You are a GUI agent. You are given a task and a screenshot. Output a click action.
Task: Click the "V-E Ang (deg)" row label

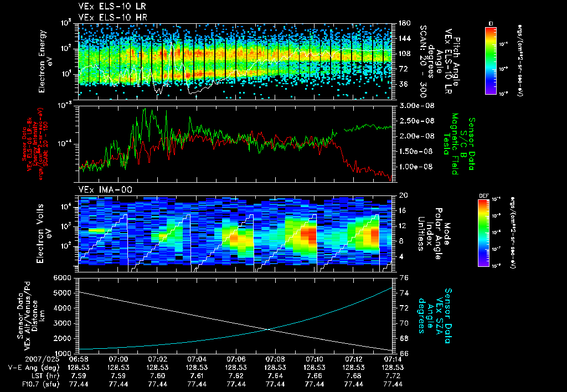(x=34, y=368)
